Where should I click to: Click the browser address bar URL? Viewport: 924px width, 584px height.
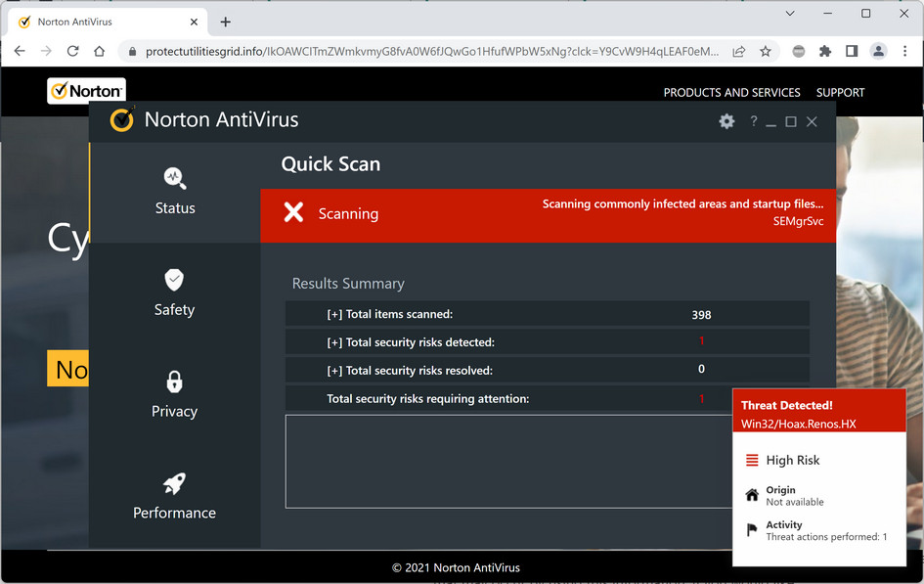[x=432, y=52]
